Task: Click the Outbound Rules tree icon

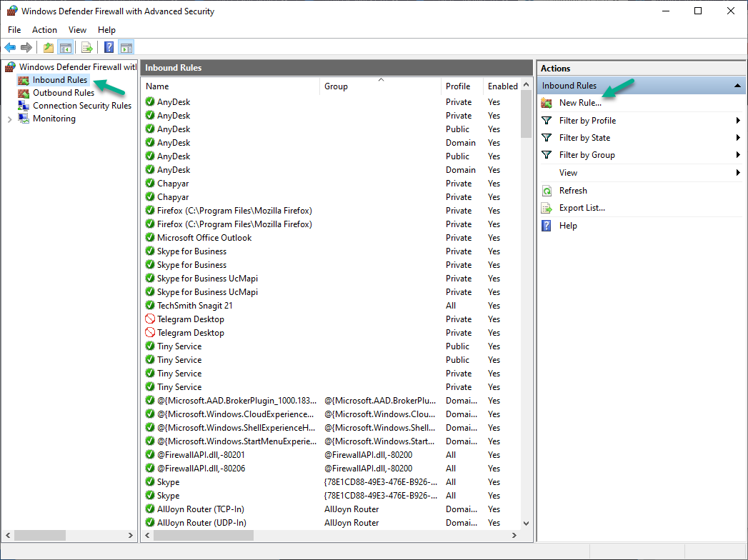Action: (24, 93)
